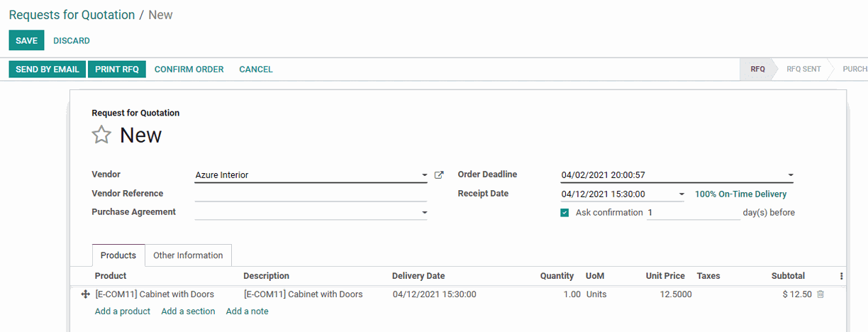The image size is (868, 332).
Task: Select the Products tab
Action: click(118, 255)
